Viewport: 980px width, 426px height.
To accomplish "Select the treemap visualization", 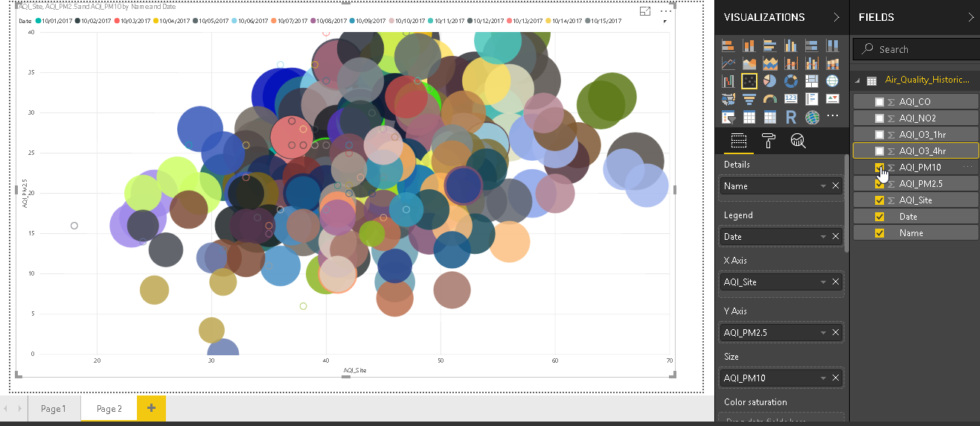I will point(812,81).
